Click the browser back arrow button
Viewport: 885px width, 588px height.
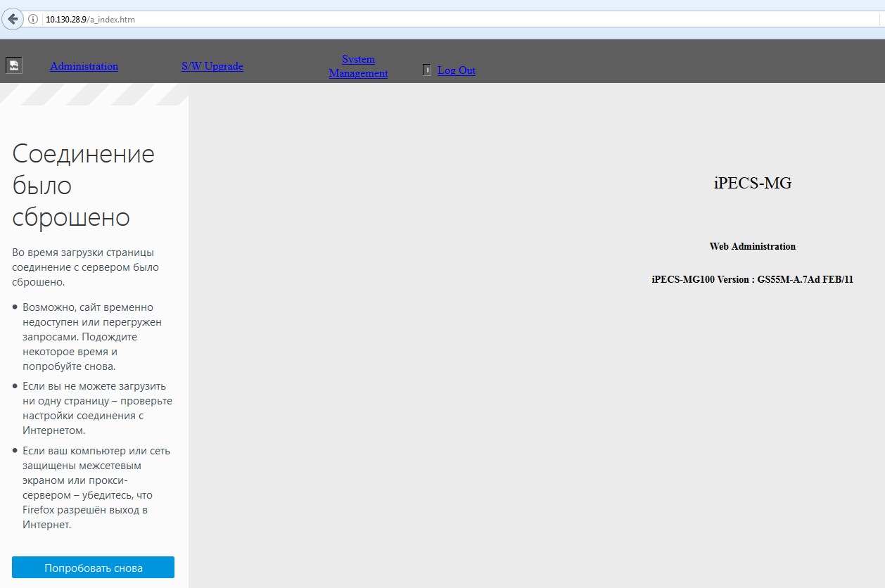[x=13, y=20]
